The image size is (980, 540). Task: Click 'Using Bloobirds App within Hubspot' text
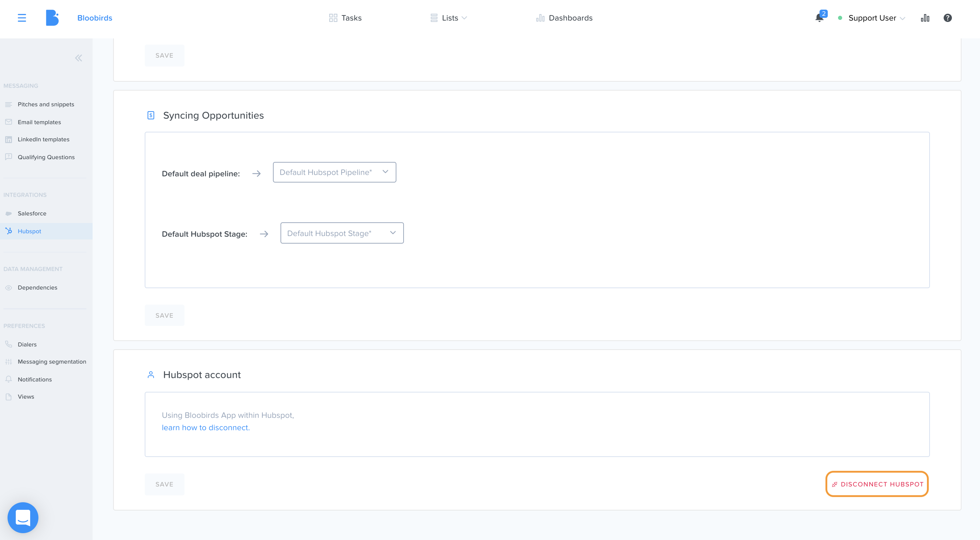coord(228,415)
